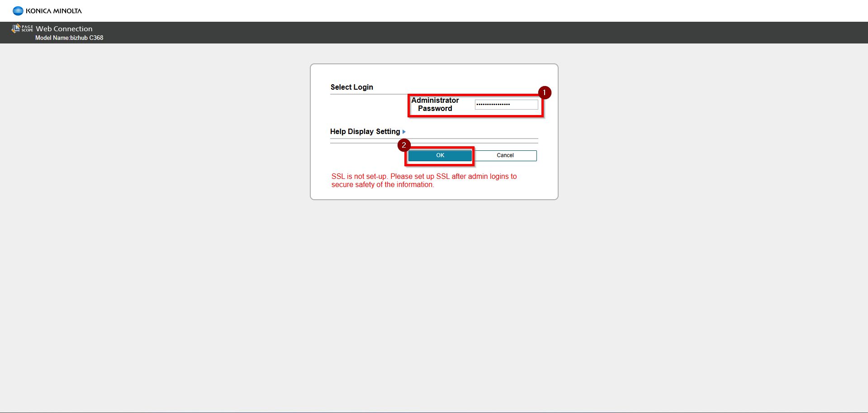Focus the Administrator Password input field
Image resolution: width=868 pixels, height=413 pixels.
(506, 105)
